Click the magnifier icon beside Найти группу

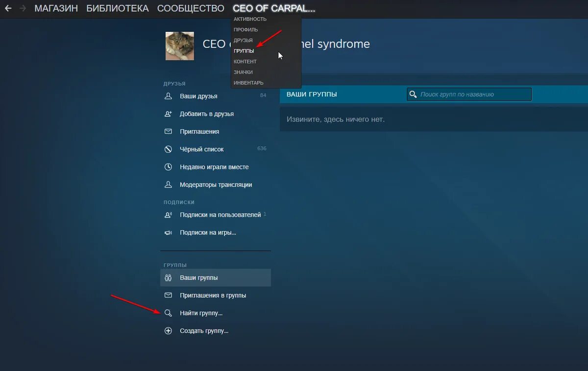tap(168, 313)
